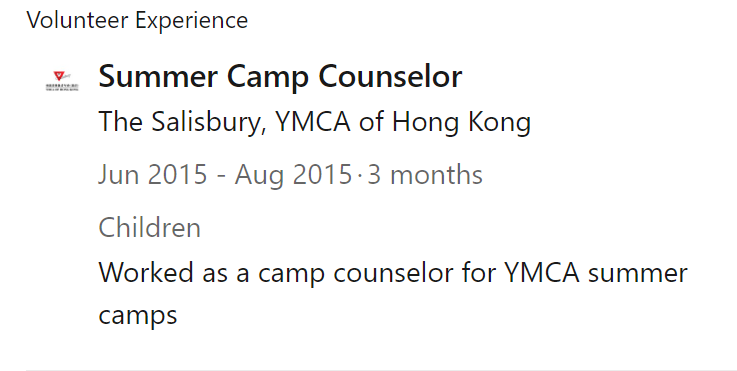
Task: Select the Aug 2015 end date text
Action: click(x=293, y=174)
